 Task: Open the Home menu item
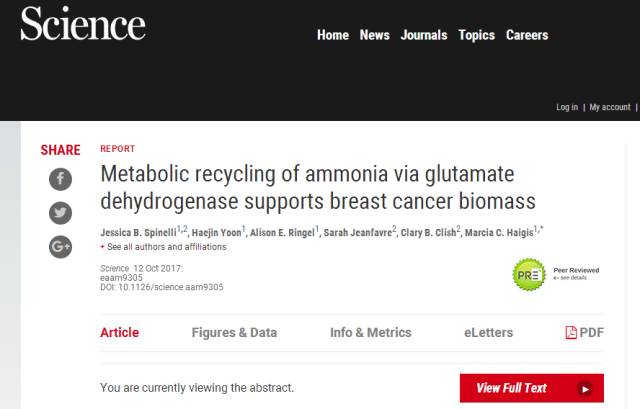333,35
